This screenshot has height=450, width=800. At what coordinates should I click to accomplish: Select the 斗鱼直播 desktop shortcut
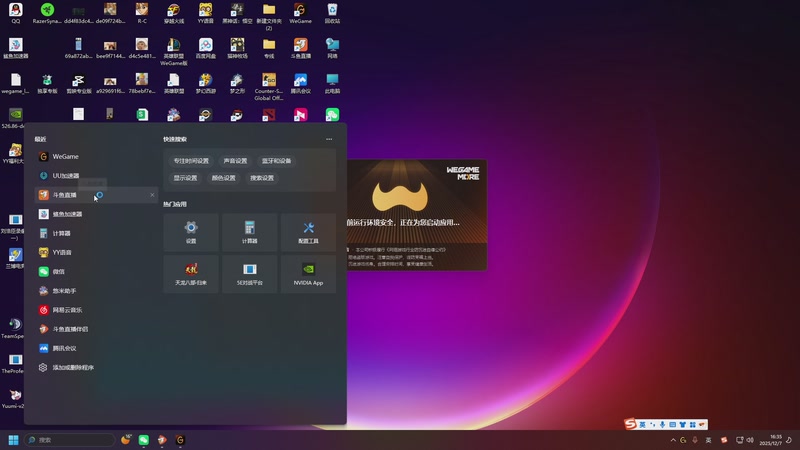[x=301, y=48]
